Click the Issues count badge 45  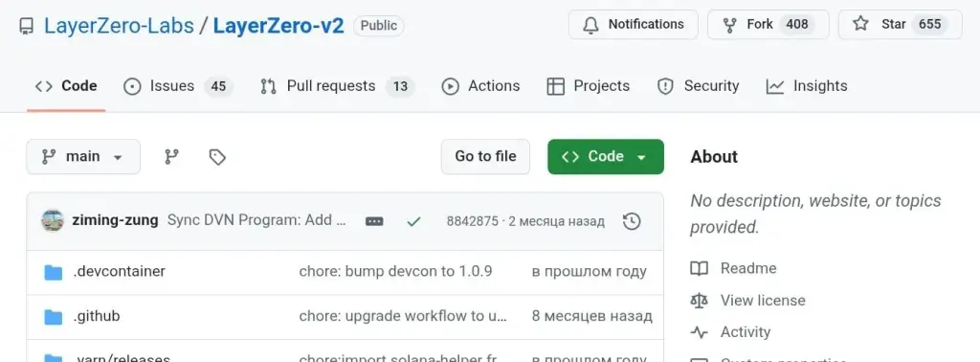point(218,86)
